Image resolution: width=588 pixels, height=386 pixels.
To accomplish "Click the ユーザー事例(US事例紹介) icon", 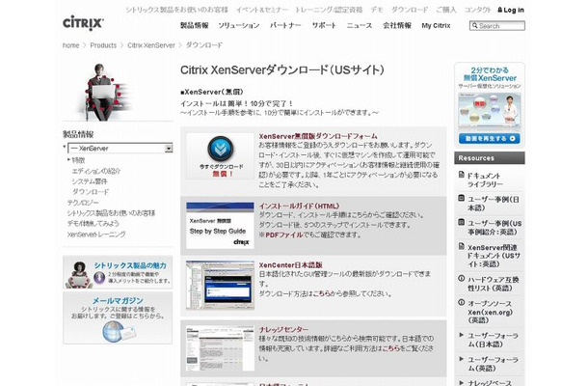I will tap(462, 222).
